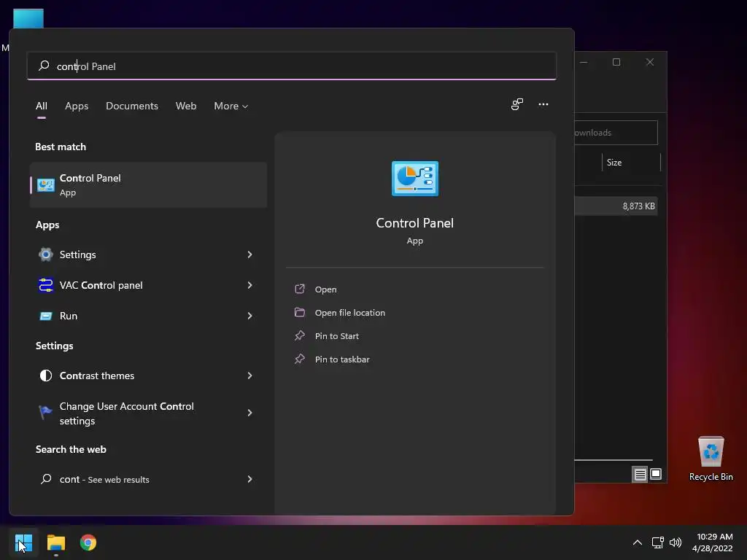Screen dimensions: 747x560
Task: Click the VAC Control panel result text
Action: 101,285
